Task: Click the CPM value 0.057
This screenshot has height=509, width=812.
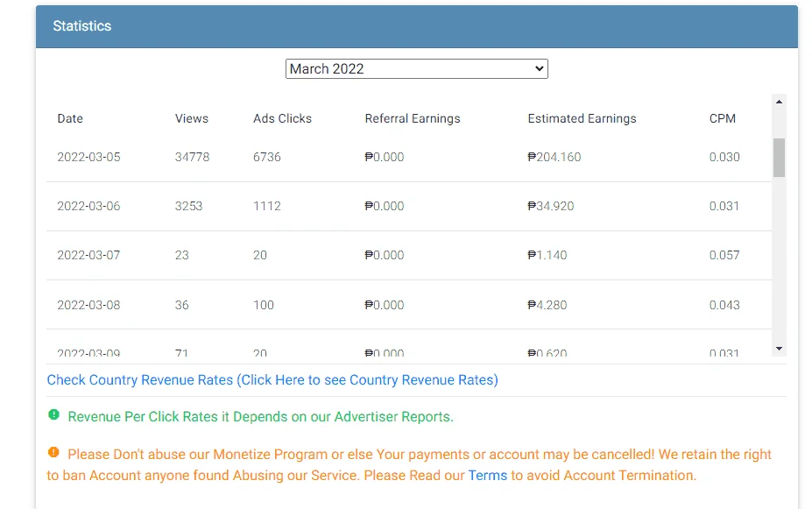Action: pos(724,255)
